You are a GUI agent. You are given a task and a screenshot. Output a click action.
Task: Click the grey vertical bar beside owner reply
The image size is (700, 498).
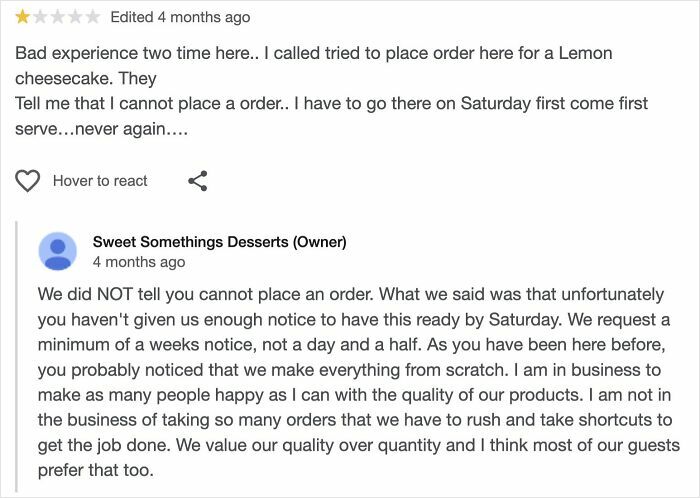[19, 360]
